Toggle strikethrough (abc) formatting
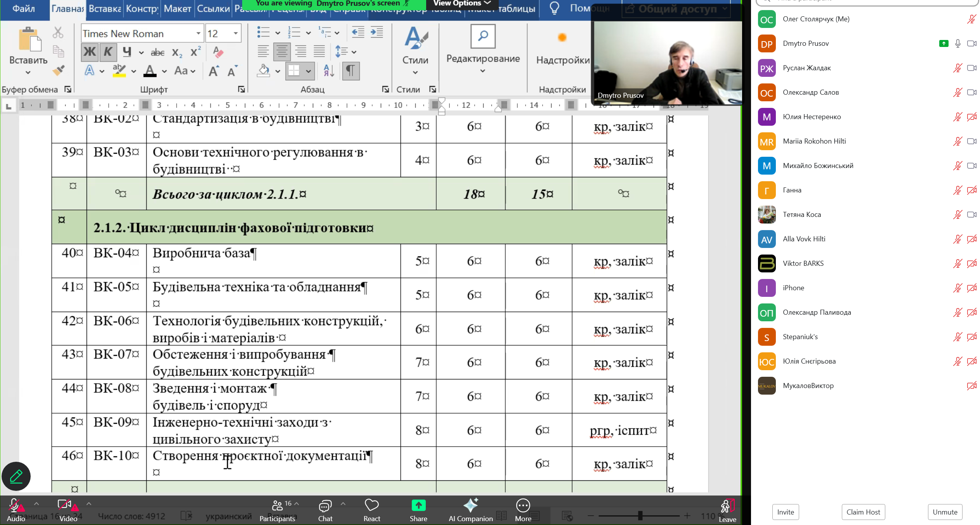Viewport: 980px width, 525px height. [158, 52]
